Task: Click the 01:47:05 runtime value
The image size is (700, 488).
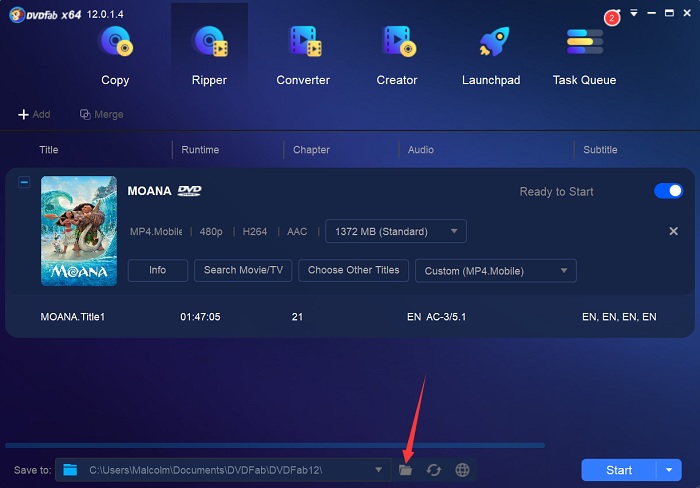Action: pyautogui.click(x=200, y=317)
